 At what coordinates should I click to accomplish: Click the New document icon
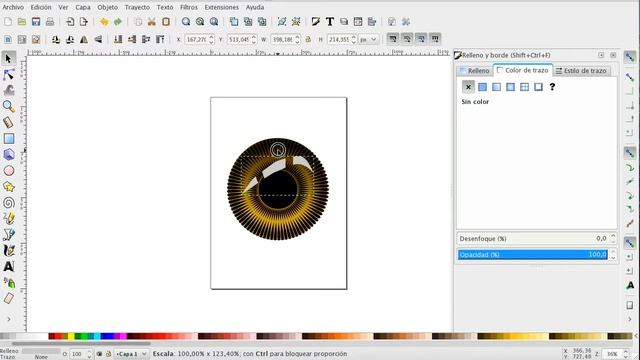[x=8, y=22]
